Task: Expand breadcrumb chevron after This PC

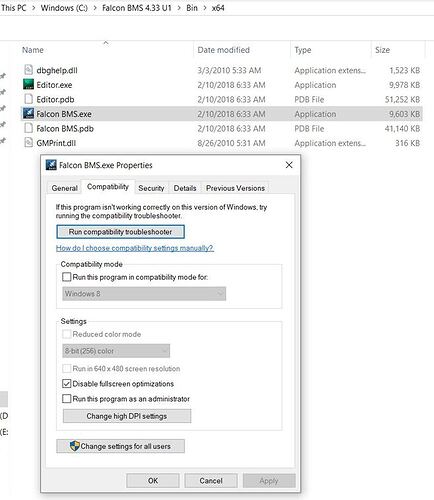Action: [34, 8]
